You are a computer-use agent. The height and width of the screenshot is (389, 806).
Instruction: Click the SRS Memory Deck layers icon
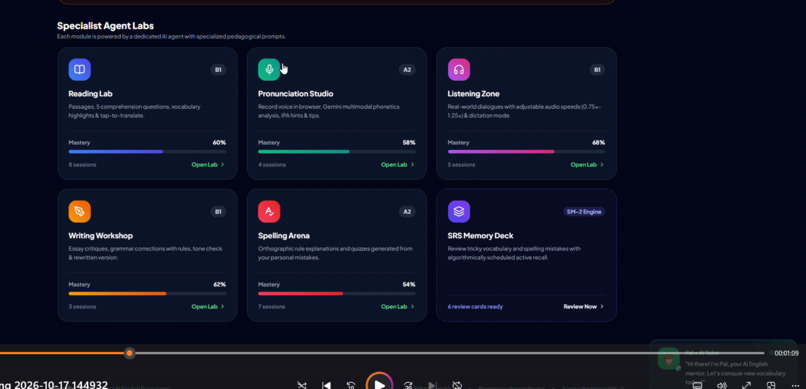coord(459,211)
